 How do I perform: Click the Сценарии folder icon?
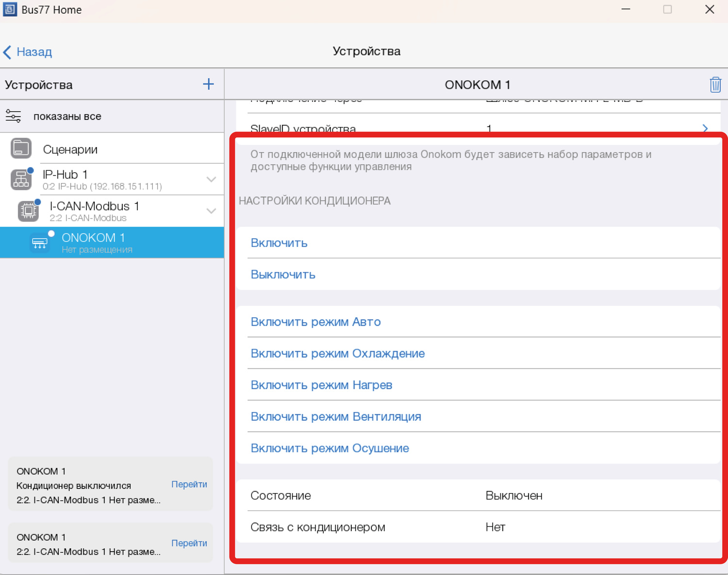coord(21,148)
